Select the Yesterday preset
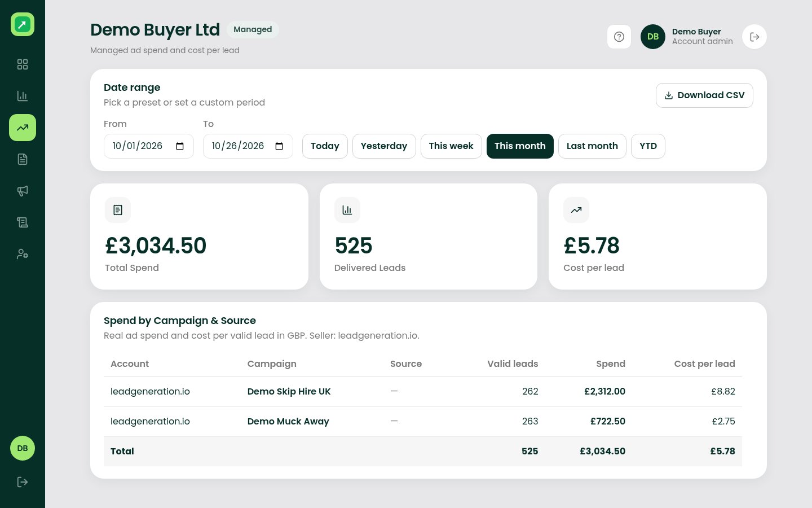 [x=384, y=146]
